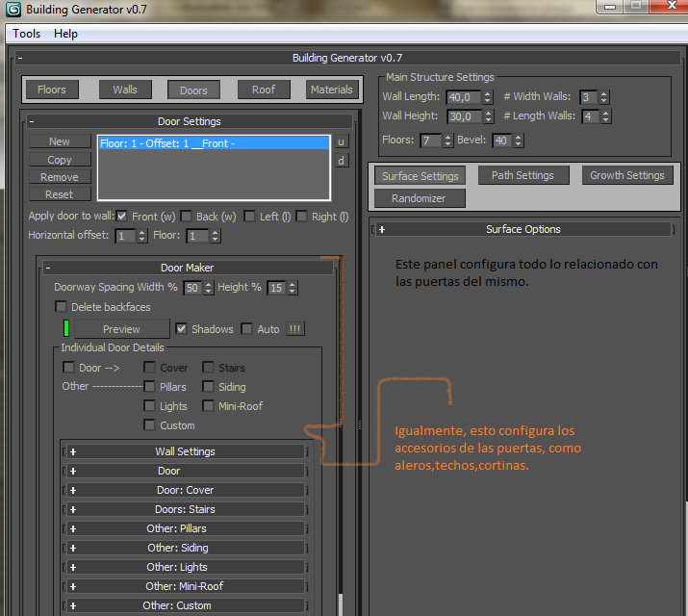This screenshot has width=688, height=616.
Task: Switch to the Roof section button
Action: pyautogui.click(x=264, y=90)
